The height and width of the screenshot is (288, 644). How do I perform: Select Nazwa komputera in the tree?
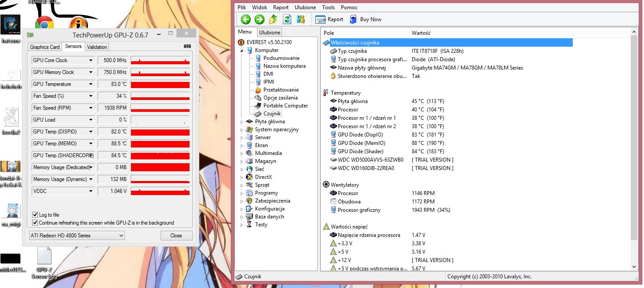tap(284, 66)
